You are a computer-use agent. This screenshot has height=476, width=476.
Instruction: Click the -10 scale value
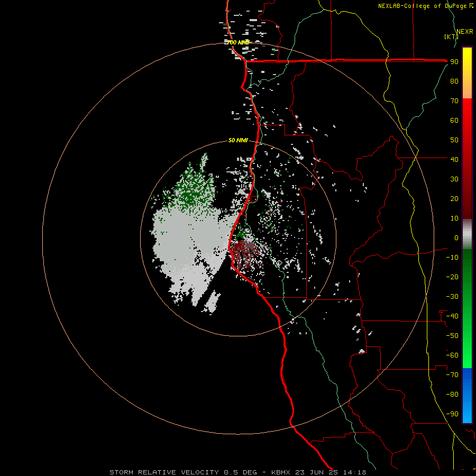[452, 258]
